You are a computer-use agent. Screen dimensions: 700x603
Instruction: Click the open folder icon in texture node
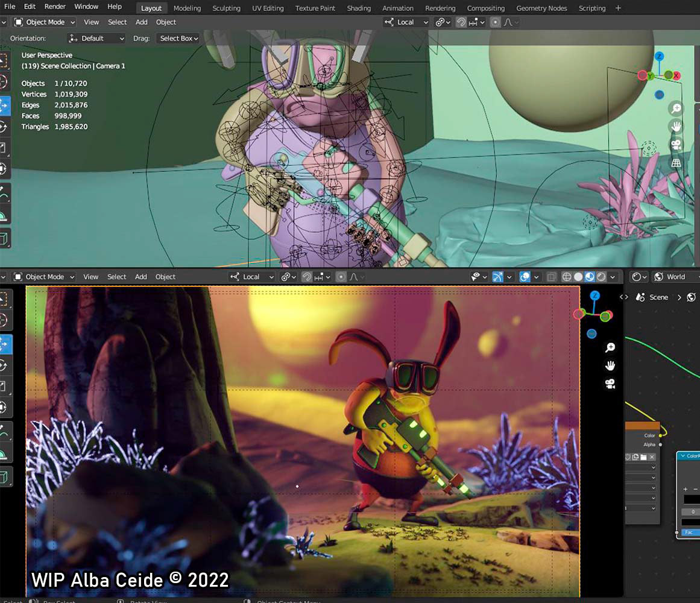(x=643, y=457)
